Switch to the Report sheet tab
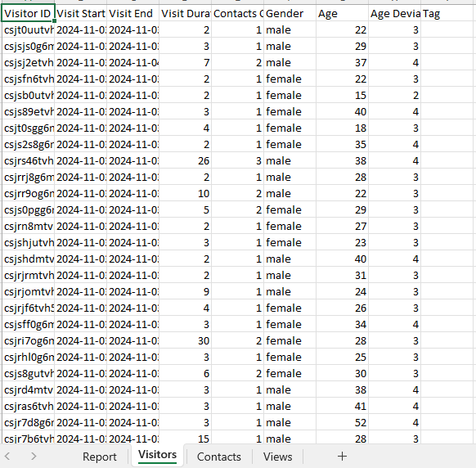Image resolution: width=476 pixels, height=468 pixels. pos(100,457)
